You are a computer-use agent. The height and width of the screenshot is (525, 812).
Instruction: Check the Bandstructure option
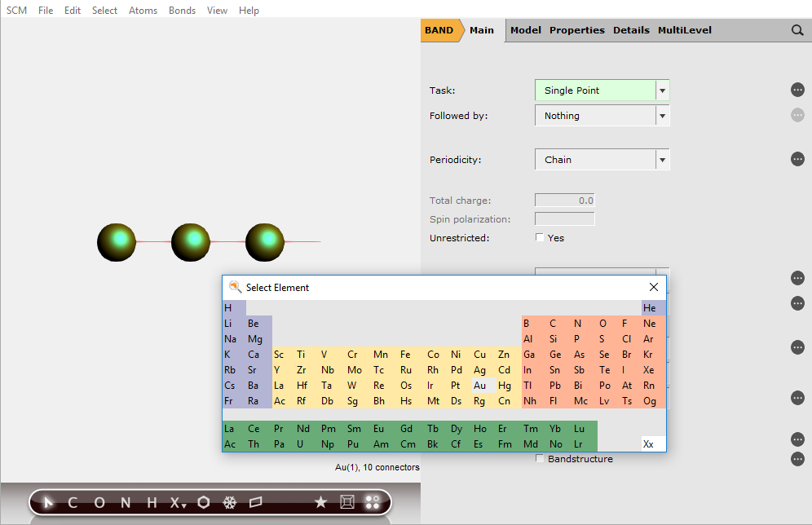[x=540, y=458]
